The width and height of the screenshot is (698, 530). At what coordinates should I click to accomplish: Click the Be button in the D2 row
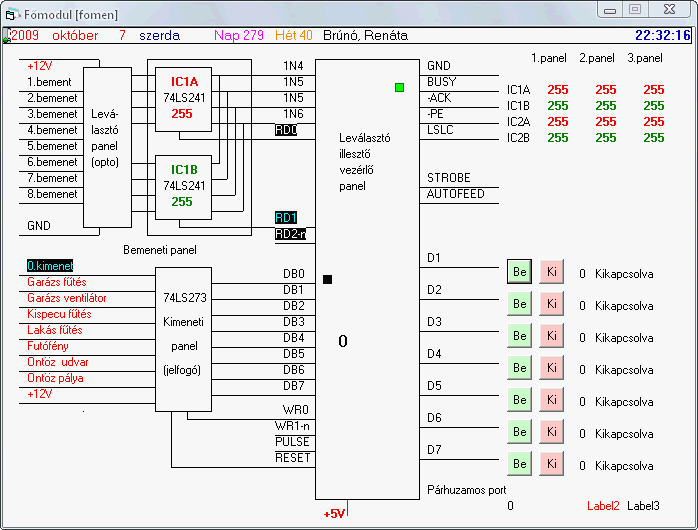(519, 303)
